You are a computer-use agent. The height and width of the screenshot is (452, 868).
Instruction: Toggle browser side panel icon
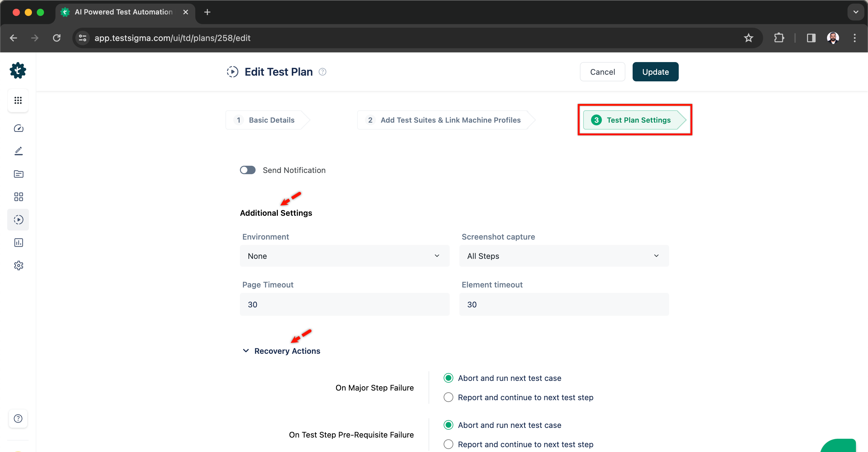pyautogui.click(x=811, y=38)
